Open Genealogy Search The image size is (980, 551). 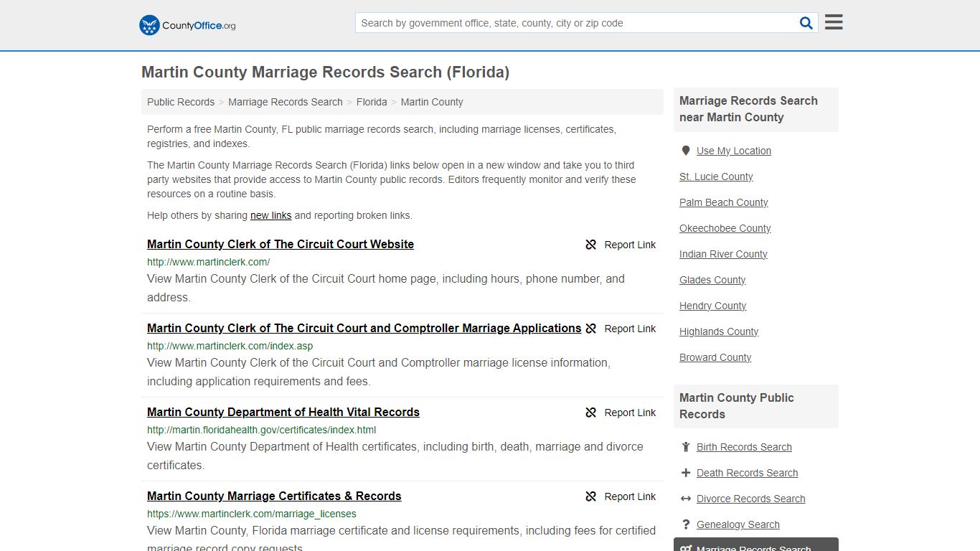tap(738, 524)
